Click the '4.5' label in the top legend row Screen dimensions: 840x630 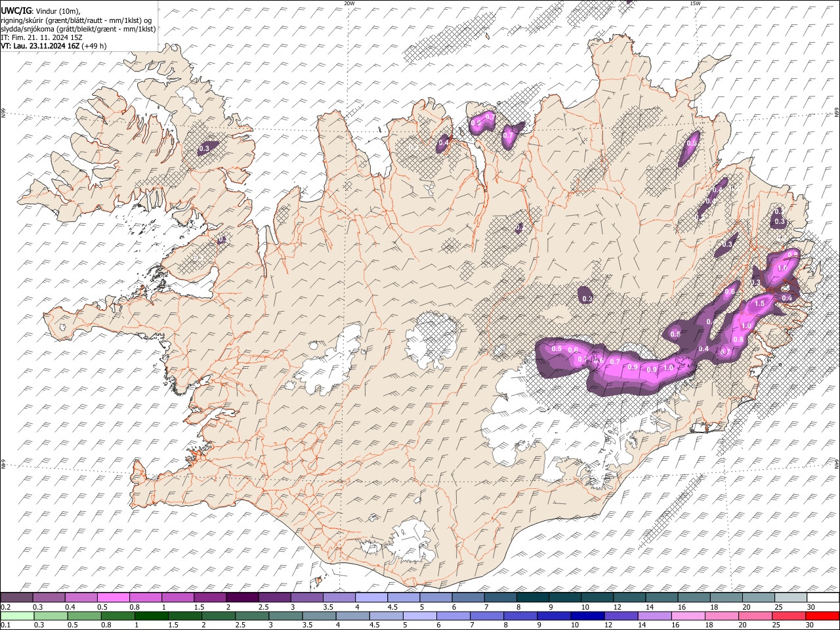[392, 607]
